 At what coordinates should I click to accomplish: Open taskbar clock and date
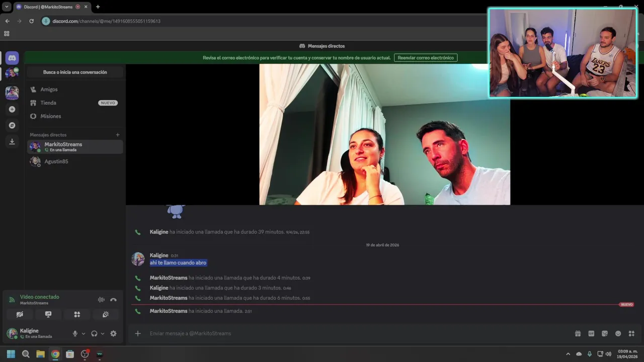[x=628, y=354]
